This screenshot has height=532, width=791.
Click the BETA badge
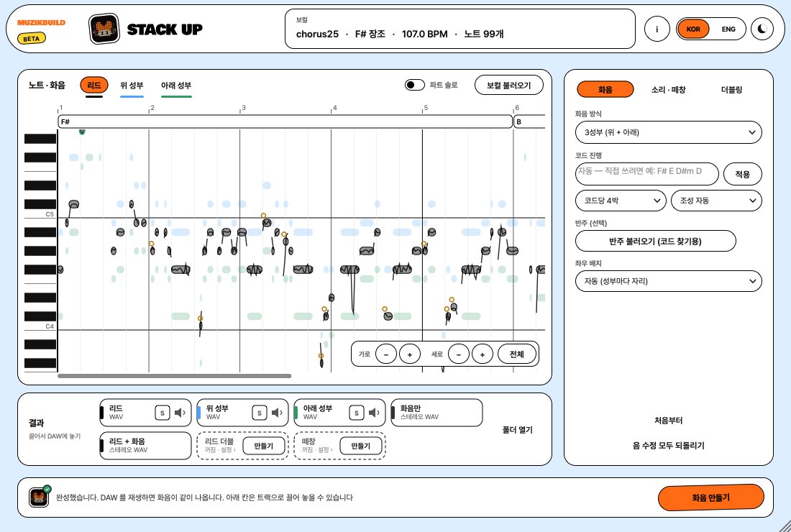pos(31,38)
